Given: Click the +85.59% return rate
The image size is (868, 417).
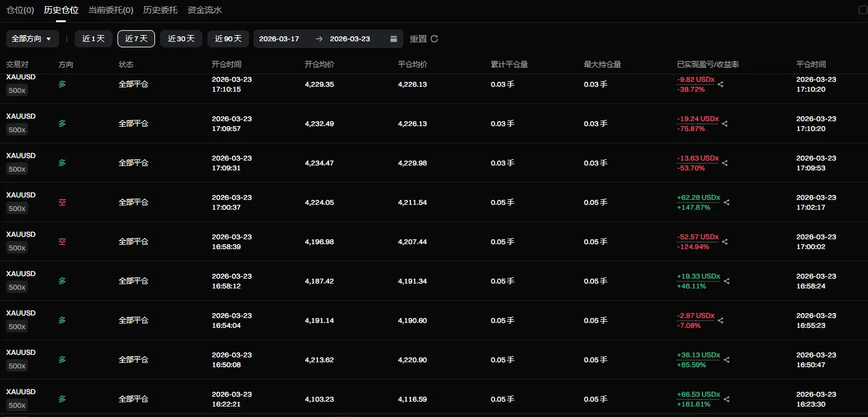Looking at the screenshot, I should pos(691,365).
